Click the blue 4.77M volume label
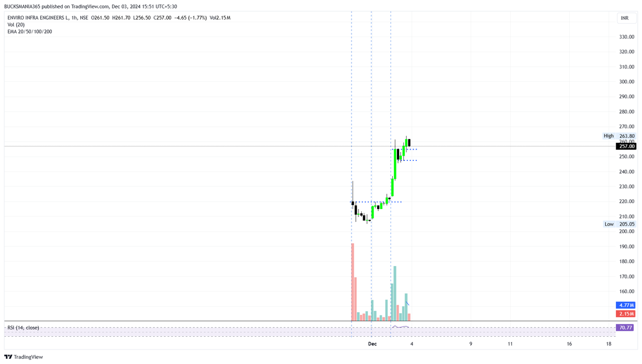The width and height of the screenshot is (642, 364). point(626,305)
